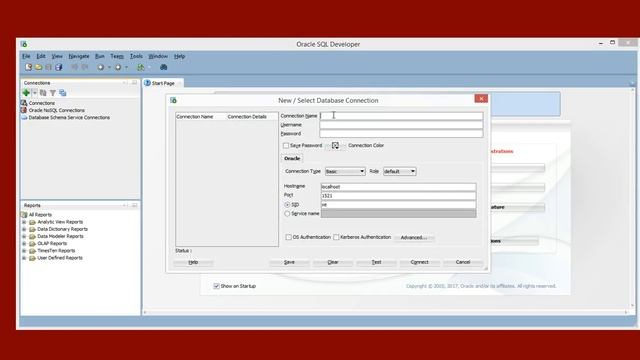This screenshot has height=360, width=640.
Task: Click the Schema Browser icon in Connections panel
Action: click(62, 93)
